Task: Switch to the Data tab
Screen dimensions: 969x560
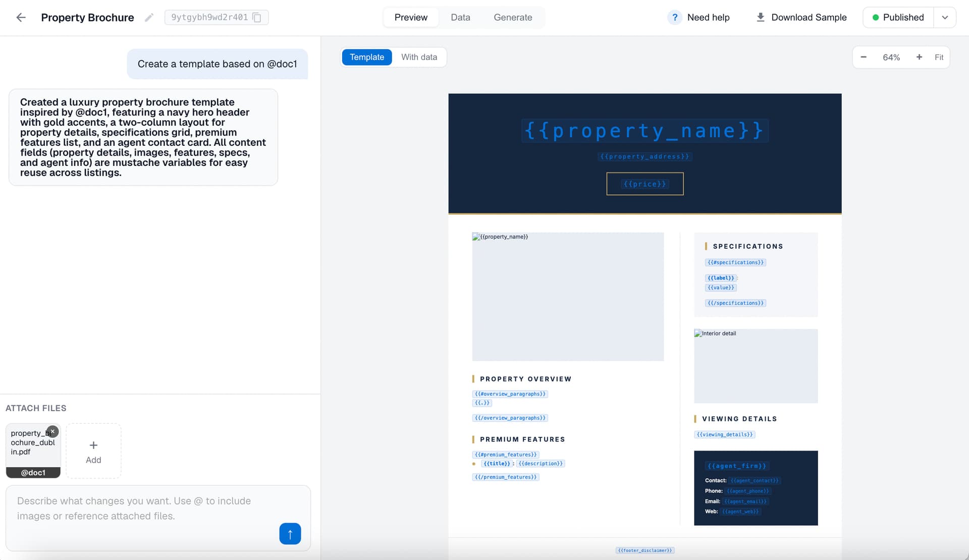Action: click(460, 18)
